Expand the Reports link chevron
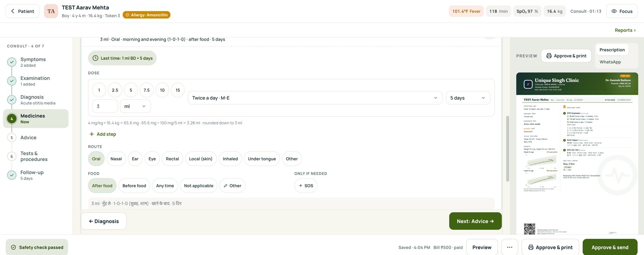Image resolution: width=644 pixels, height=255 pixels. [x=635, y=30]
